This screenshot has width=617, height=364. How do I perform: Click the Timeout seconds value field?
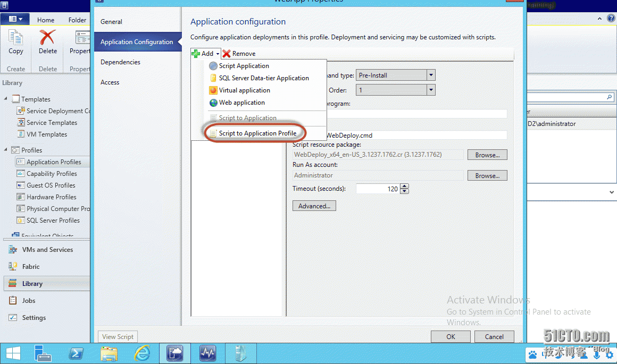[x=378, y=189]
